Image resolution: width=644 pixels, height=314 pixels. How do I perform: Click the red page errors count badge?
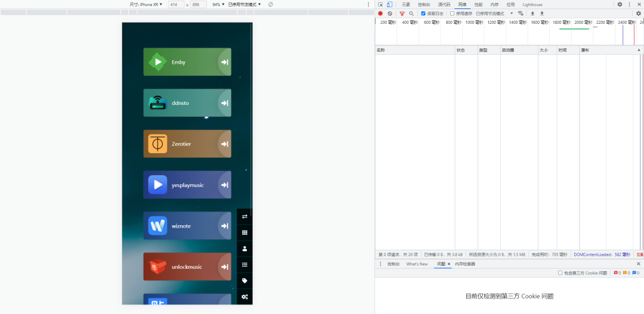tap(617, 273)
